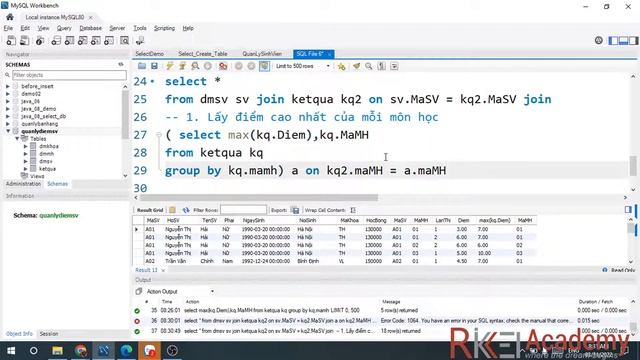Image resolution: width=640 pixels, height=360 pixels.
Task: Open Workbench preferences gear icon
Action: tap(598, 40)
